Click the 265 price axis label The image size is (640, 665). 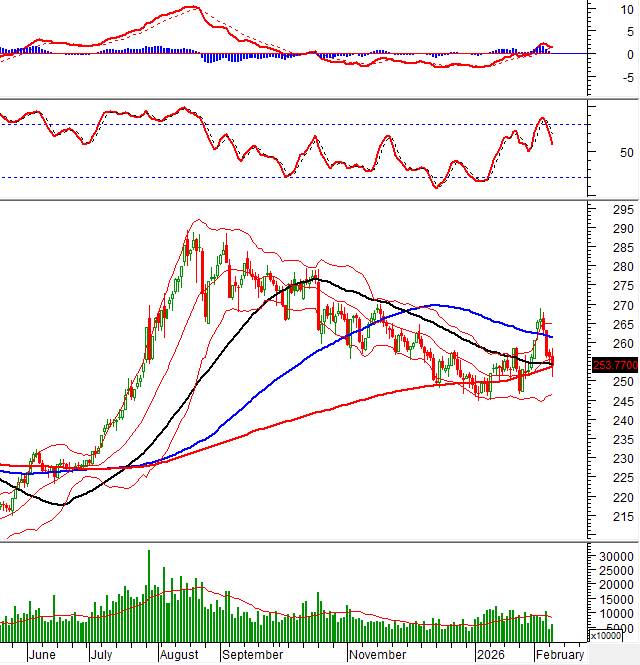tap(623, 324)
